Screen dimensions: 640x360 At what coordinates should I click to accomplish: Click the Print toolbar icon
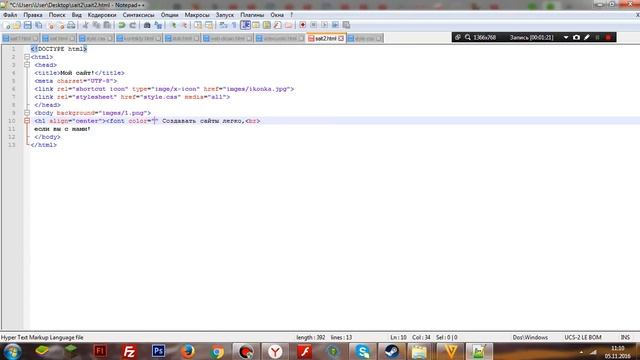[71, 25]
